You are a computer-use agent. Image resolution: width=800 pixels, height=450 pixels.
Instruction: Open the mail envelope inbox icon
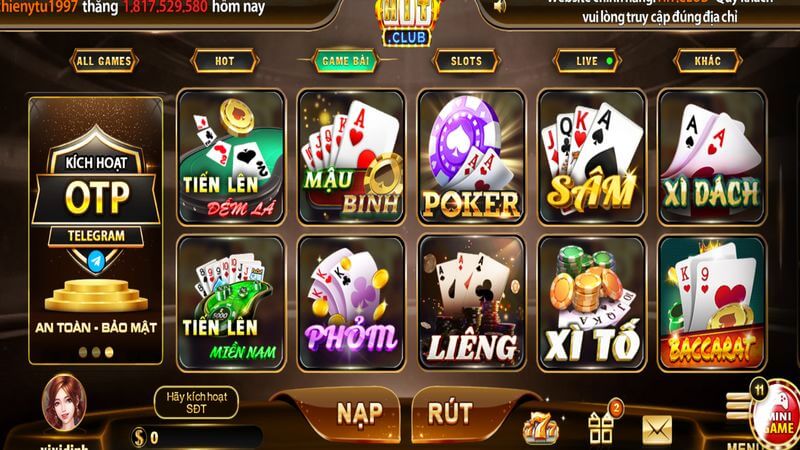(x=657, y=430)
